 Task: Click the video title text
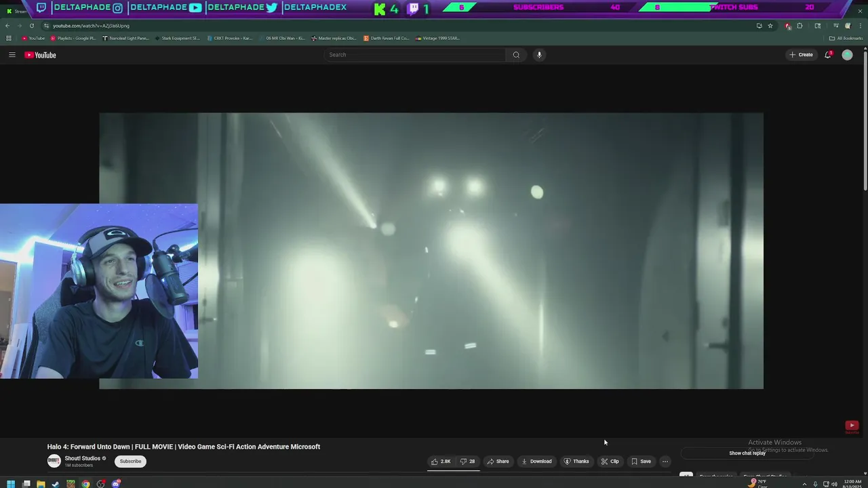(184, 447)
